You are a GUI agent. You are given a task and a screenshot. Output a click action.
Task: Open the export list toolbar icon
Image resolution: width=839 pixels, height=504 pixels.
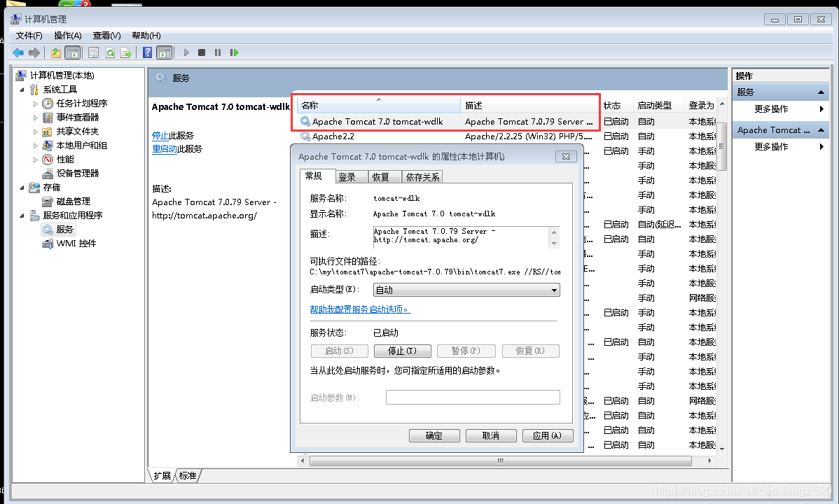click(126, 52)
